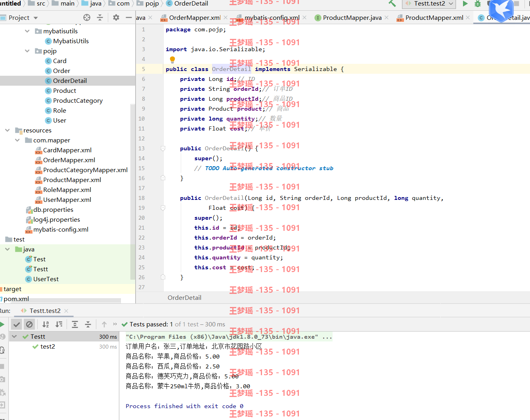Open the UserTest class

pos(42,279)
